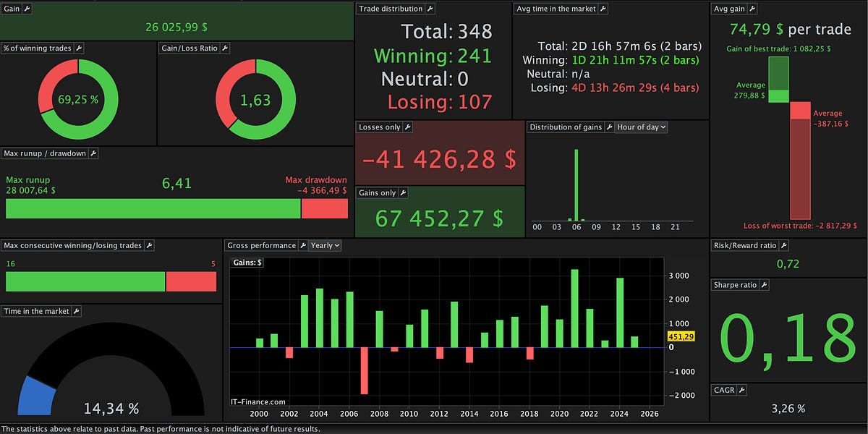Select the Max runup 28 007,64 $ text

(x=30, y=185)
